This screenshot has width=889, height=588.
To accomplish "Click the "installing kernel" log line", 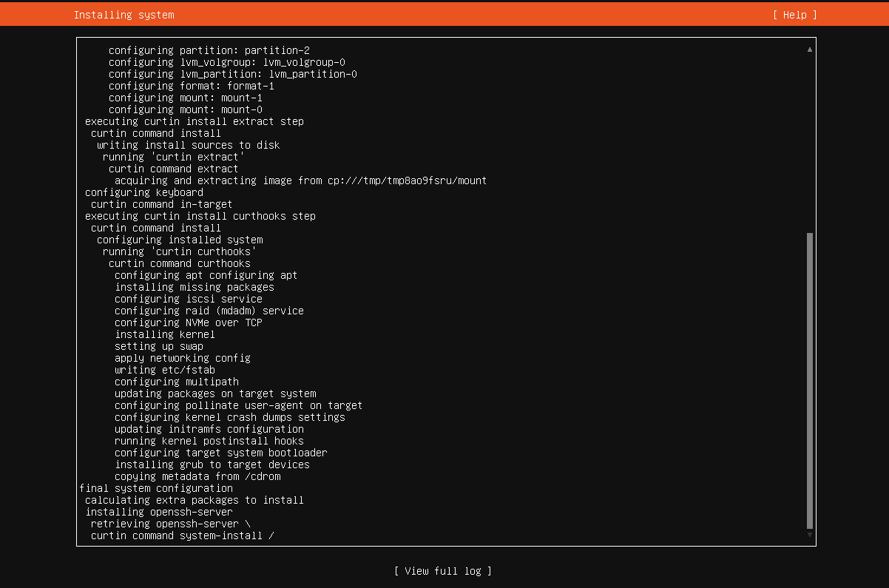I will coord(164,334).
